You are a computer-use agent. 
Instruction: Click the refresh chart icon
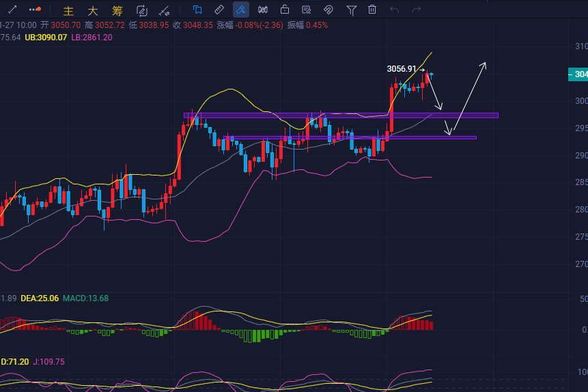(142, 10)
